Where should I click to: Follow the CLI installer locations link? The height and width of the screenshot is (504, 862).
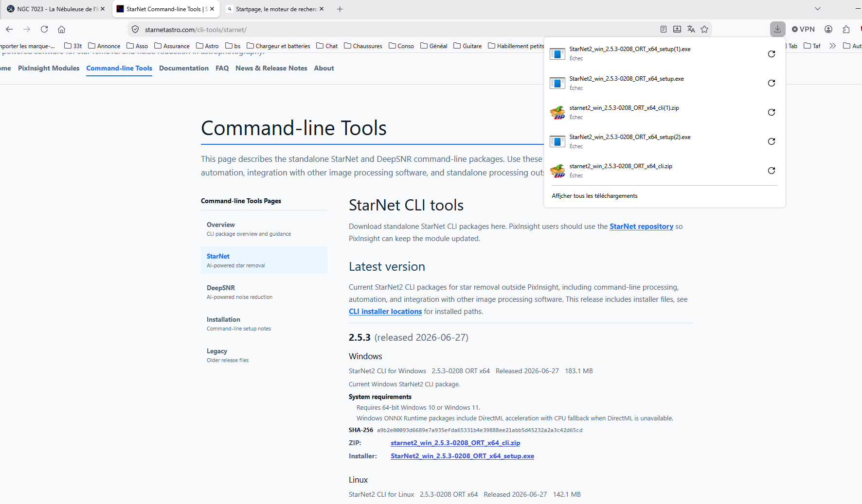click(x=385, y=312)
